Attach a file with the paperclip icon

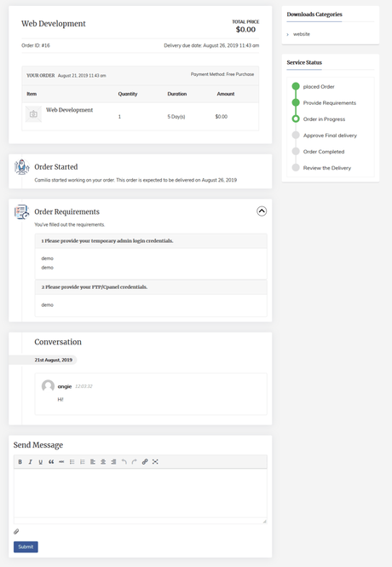pyautogui.click(x=16, y=531)
